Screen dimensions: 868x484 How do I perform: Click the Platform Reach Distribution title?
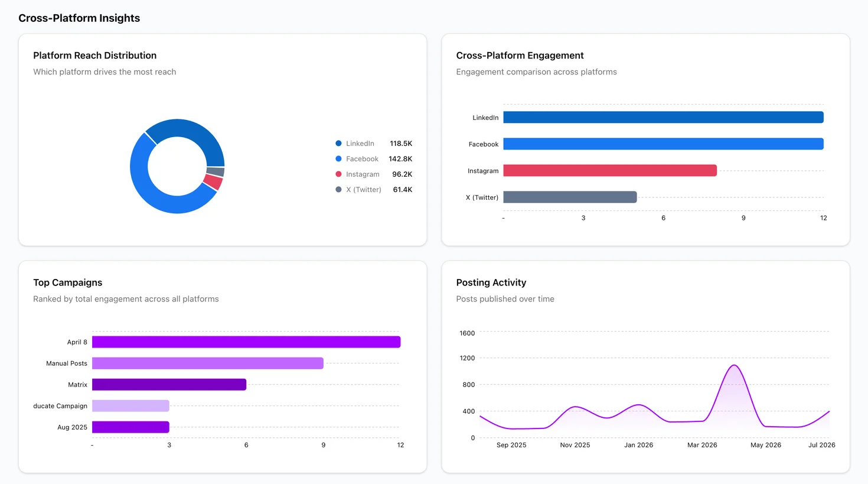[95, 56]
